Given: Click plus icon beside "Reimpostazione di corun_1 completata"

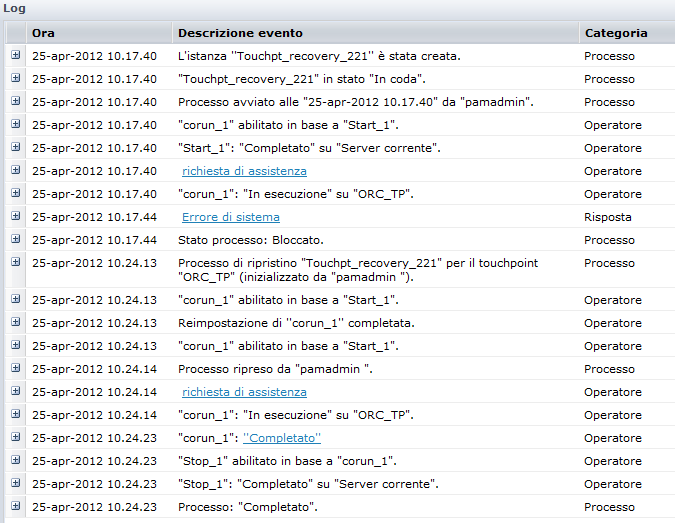Looking at the screenshot, I should 16,323.
